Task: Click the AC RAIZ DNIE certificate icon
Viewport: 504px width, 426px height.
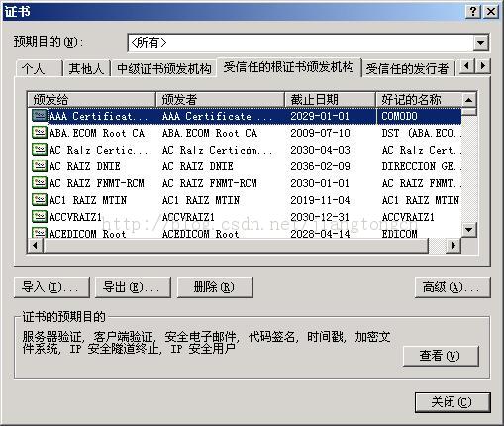Action: click(40, 166)
